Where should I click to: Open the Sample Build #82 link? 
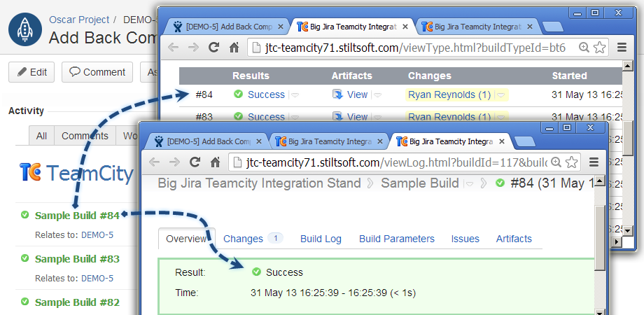point(77,302)
